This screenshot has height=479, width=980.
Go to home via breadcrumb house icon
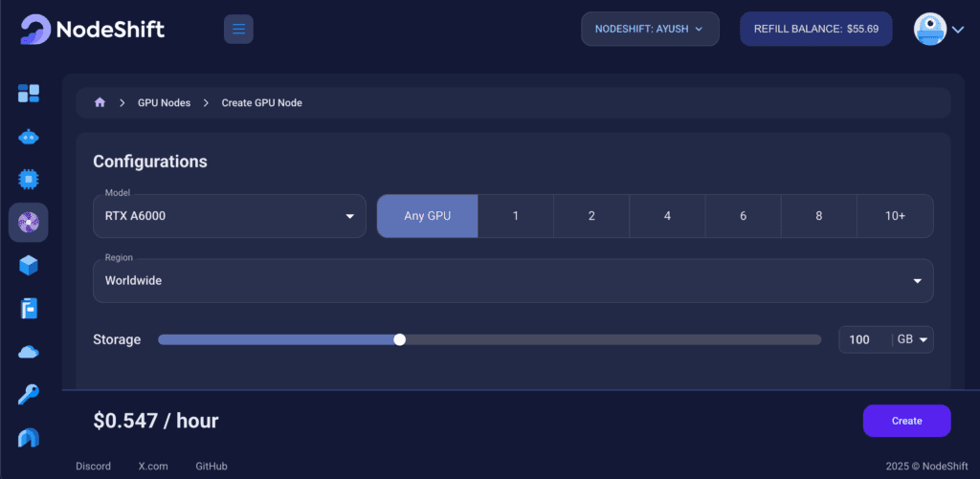point(100,102)
